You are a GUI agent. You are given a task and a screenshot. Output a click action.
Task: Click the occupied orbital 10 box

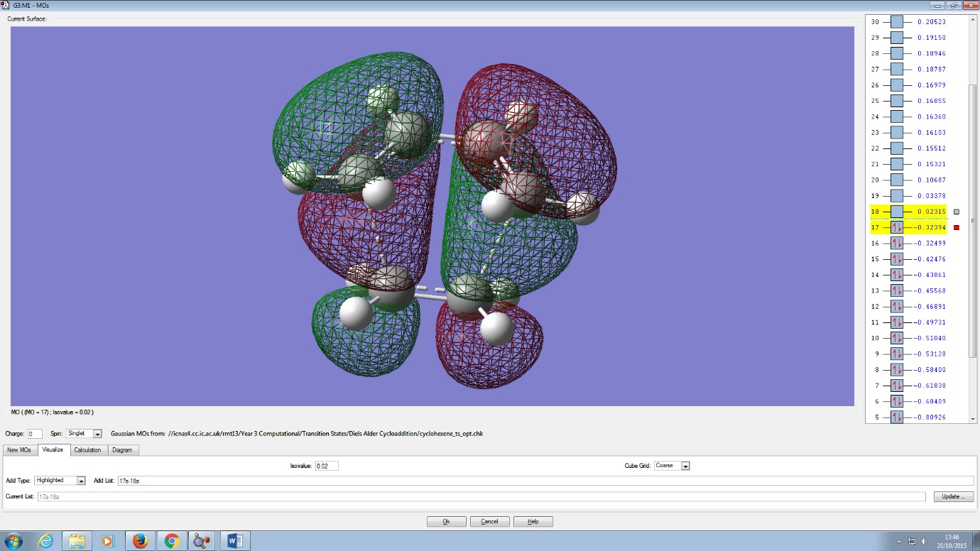coord(897,338)
